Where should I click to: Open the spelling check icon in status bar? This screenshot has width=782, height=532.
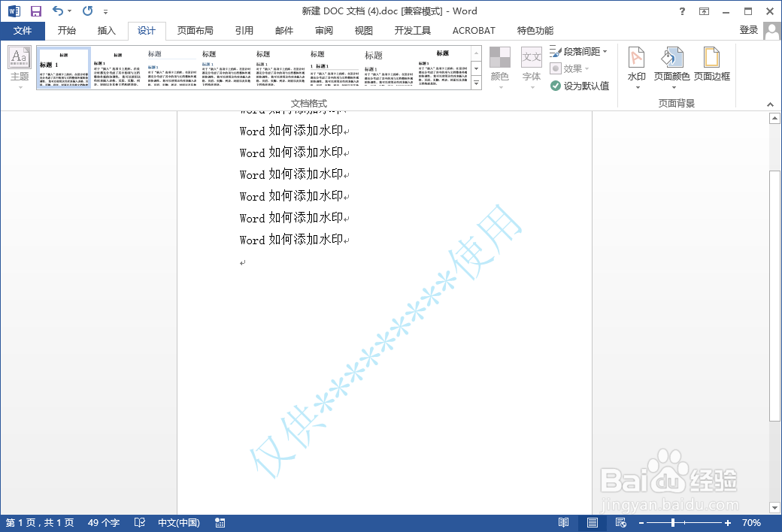click(139, 522)
